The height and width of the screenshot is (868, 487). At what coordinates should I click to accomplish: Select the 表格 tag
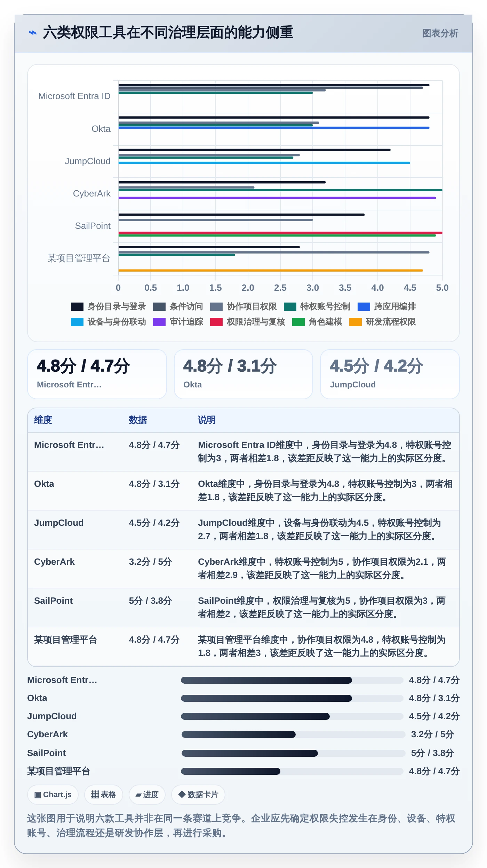coord(103,795)
